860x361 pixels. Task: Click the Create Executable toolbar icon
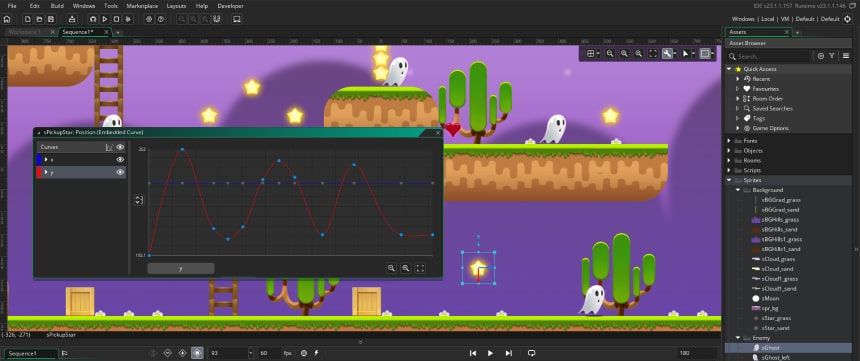click(71, 19)
